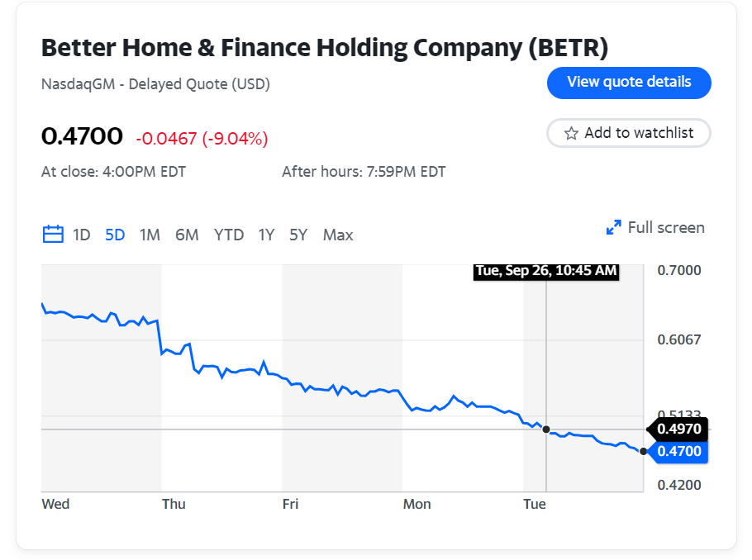Click the chart's final closing data point
752x560 pixels.
click(x=643, y=451)
